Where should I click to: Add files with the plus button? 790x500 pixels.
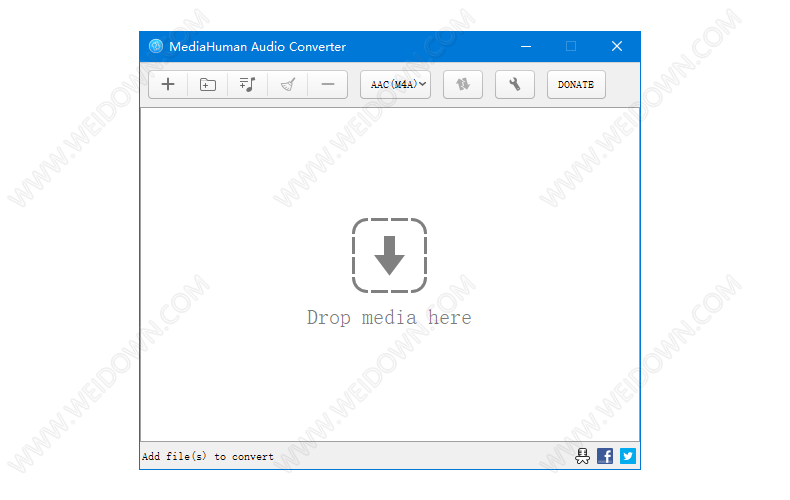168,84
